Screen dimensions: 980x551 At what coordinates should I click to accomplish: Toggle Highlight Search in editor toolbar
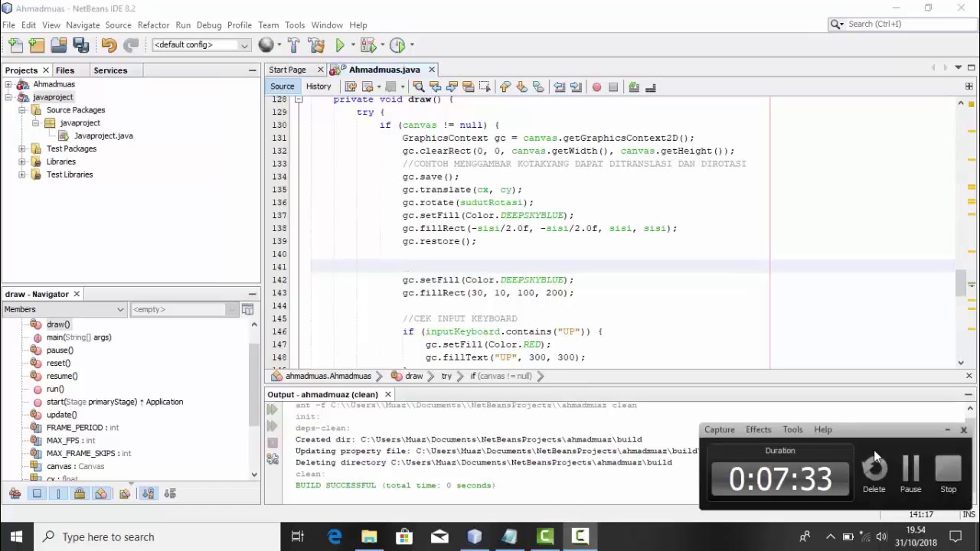(x=469, y=86)
